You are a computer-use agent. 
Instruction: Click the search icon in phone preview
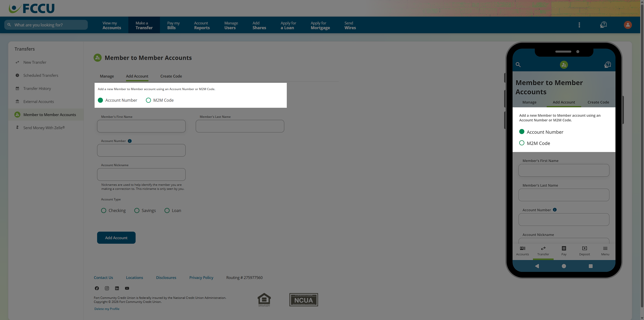pos(518,65)
